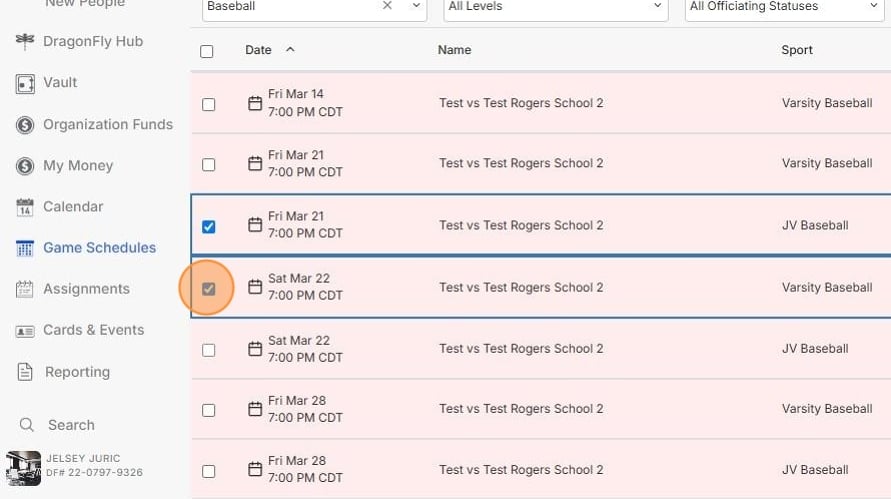Image resolution: width=891 pixels, height=499 pixels.
Task: Open the All Levels dropdown
Action: (x=657, y=6)
